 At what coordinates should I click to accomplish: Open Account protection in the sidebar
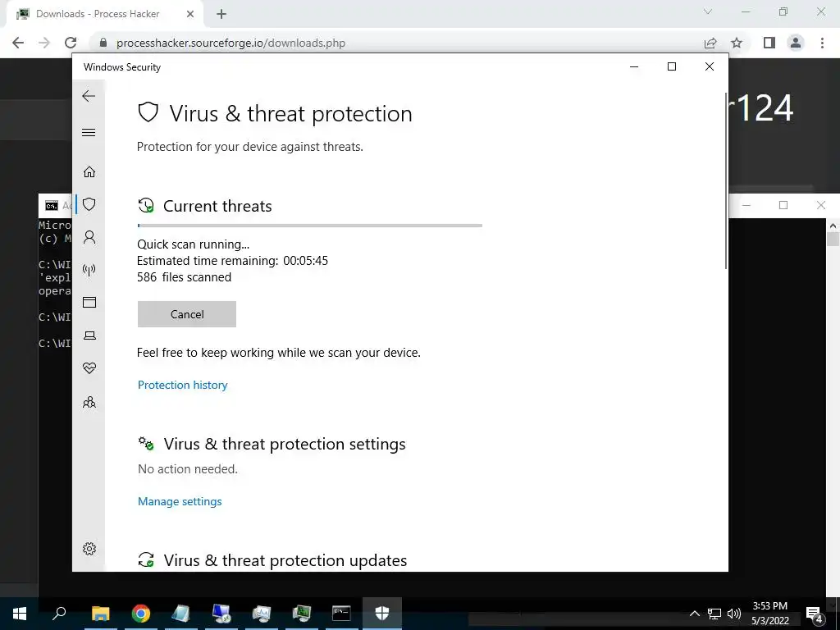coord(89,237)
